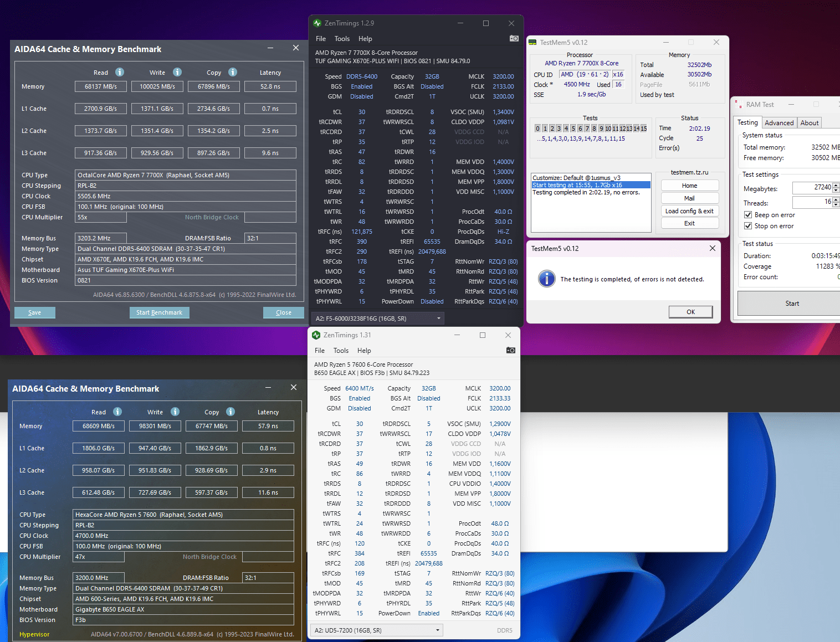Viewport: 840px width, 642px height.
Task: Click the Threads stepper arrows in RAM Test
Action: (836, 202)
